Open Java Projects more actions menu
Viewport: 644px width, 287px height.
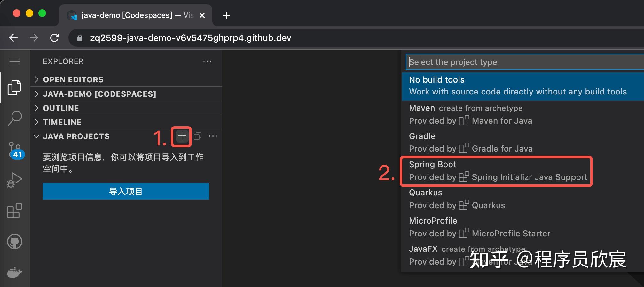213,136
